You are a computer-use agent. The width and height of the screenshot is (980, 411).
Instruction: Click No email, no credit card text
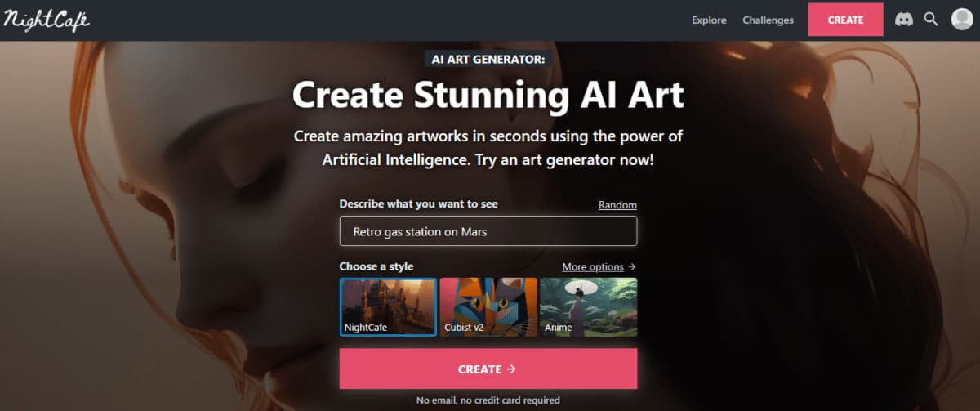tap(488, 400)
